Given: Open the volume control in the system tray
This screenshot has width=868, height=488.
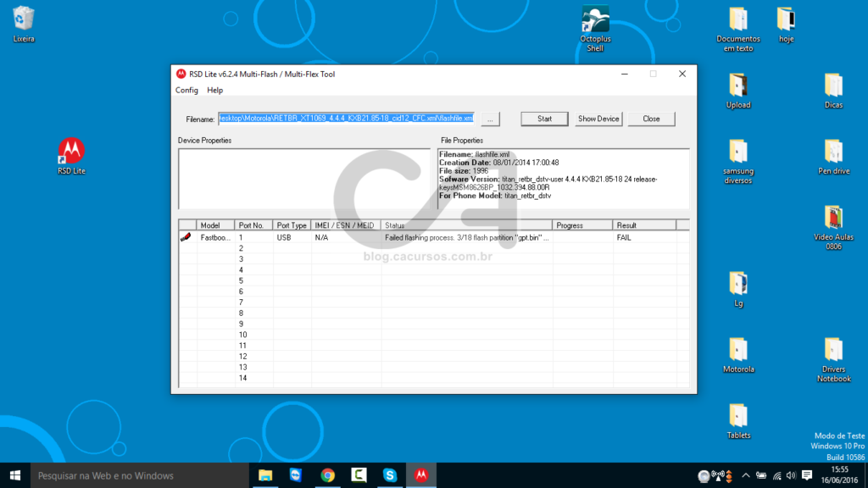Looking at the screenshot, I should [x=792, y=475].
